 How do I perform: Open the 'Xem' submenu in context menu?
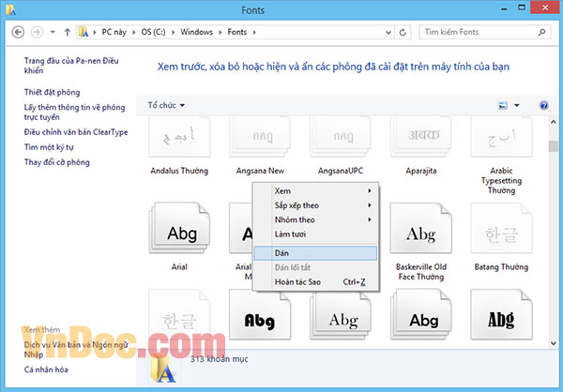316,191
